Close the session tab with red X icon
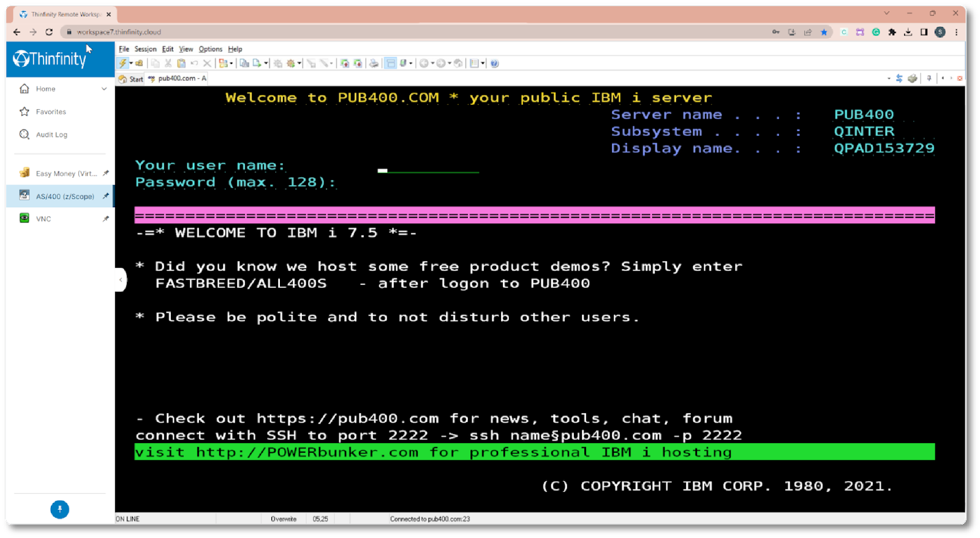 point(960,78)
